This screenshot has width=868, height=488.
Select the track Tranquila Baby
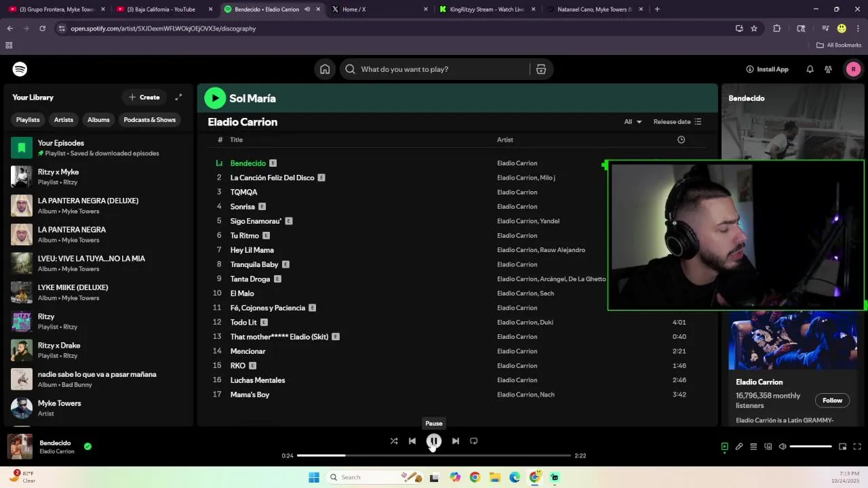click(x=254, y=264)
